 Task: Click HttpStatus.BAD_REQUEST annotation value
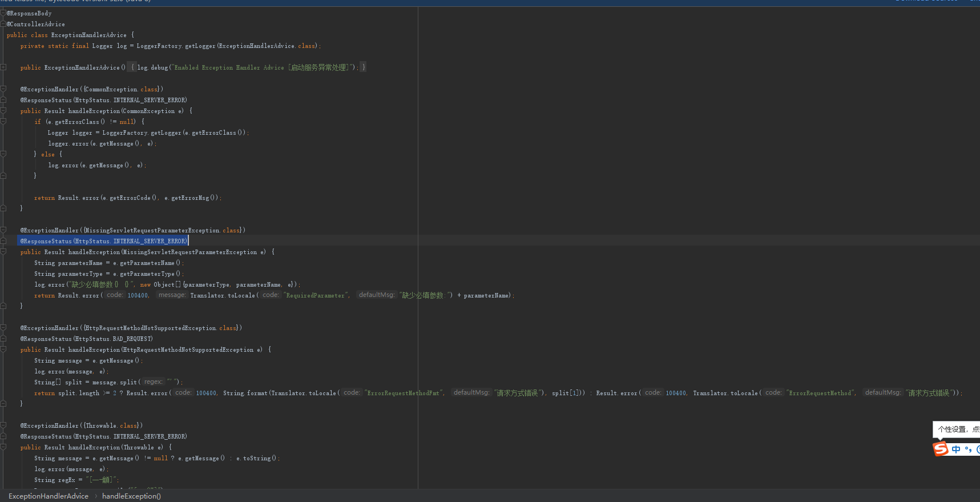(x=114, y=339)
